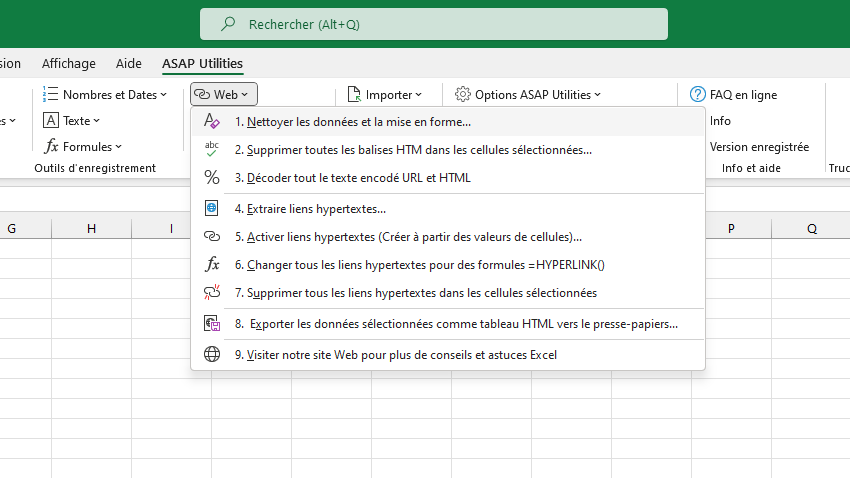Click the percent sign icon
Screen dimensions: 850x478
coord(211,177)
